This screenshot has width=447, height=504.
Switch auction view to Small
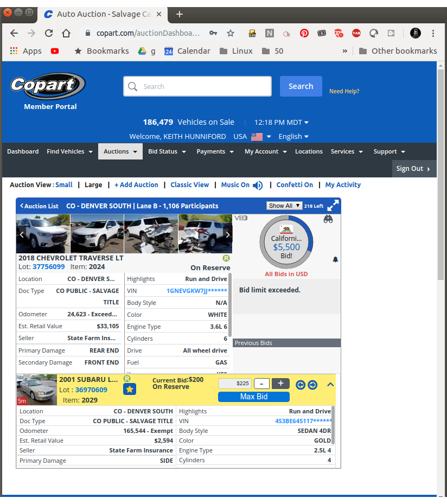click(64, 185)
